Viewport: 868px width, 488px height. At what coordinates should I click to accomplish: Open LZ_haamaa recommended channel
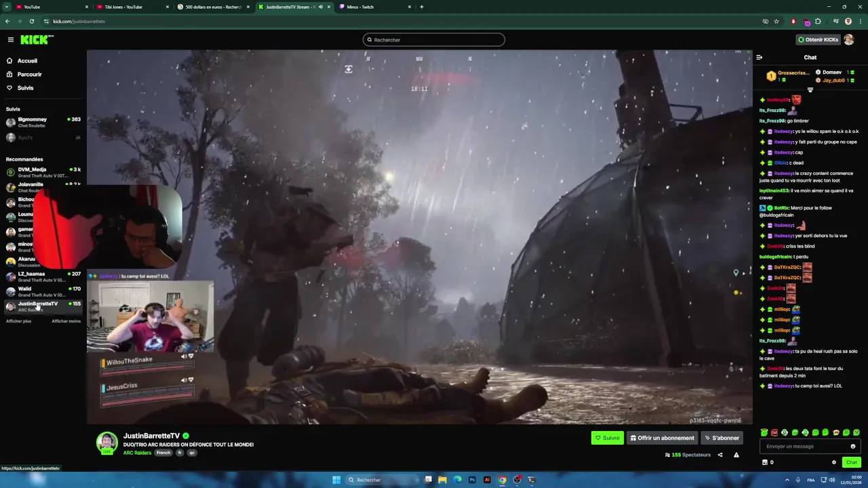pyautogui.click(x=43, y=276)
